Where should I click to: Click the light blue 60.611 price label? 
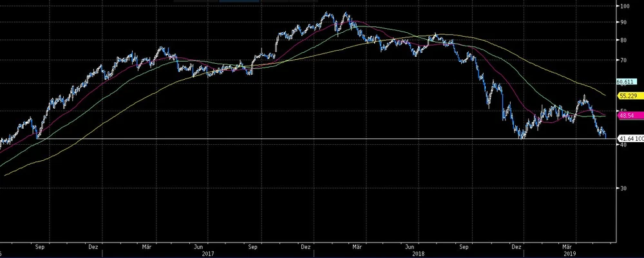click(x=626, y=82)
